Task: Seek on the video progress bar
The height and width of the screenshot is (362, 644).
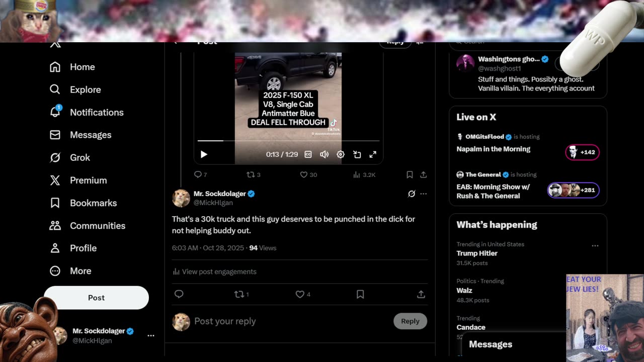Action: [288, 141]
